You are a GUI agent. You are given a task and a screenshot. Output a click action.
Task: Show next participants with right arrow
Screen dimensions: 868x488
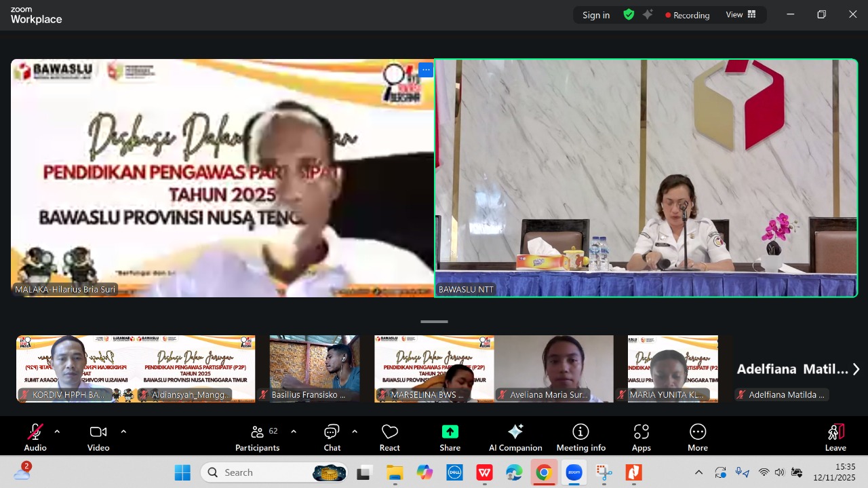tap(856, 369)
